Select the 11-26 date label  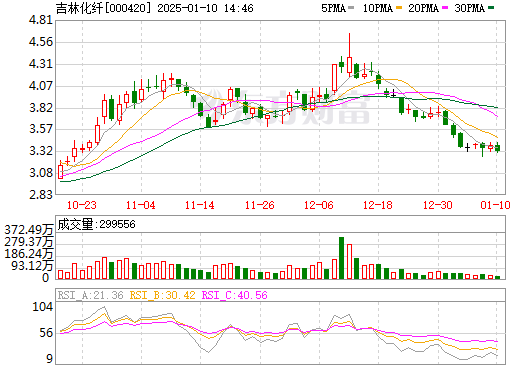point(260,205)
